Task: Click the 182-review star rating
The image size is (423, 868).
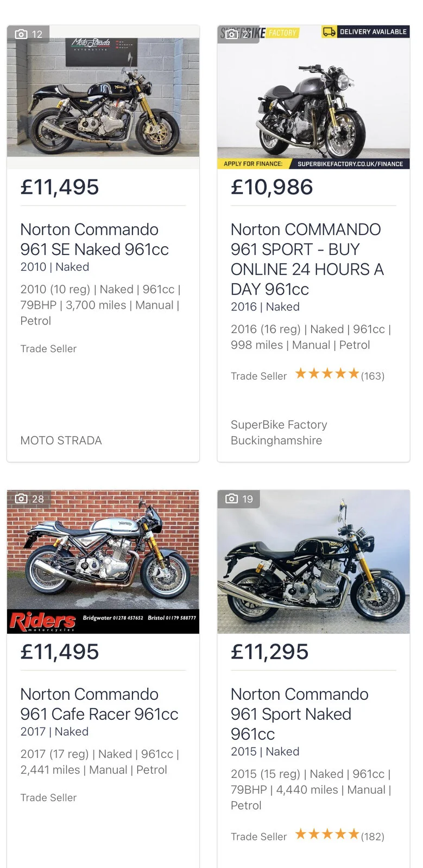Action: click(x=327, y=834)
